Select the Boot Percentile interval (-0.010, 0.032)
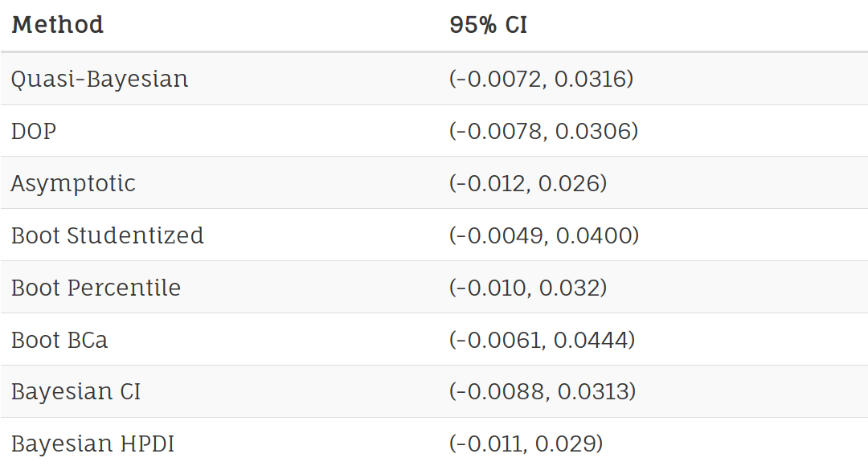868x466 pixels. [528, 288]
